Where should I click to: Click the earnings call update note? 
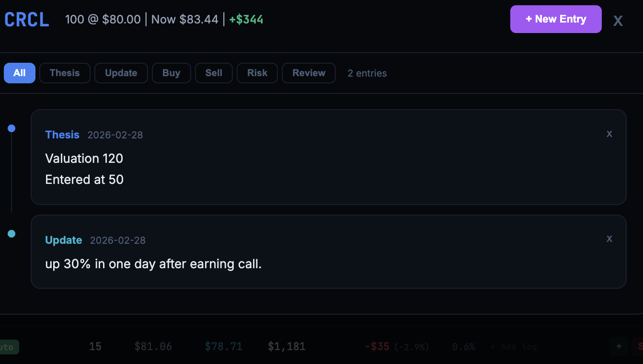click(x=153, y=264)
